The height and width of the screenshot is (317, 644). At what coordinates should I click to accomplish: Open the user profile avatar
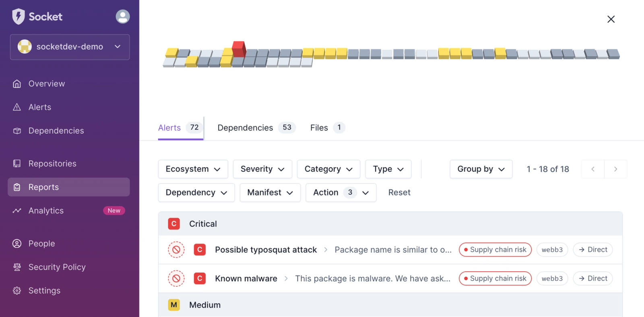click(x=122, y=17)
